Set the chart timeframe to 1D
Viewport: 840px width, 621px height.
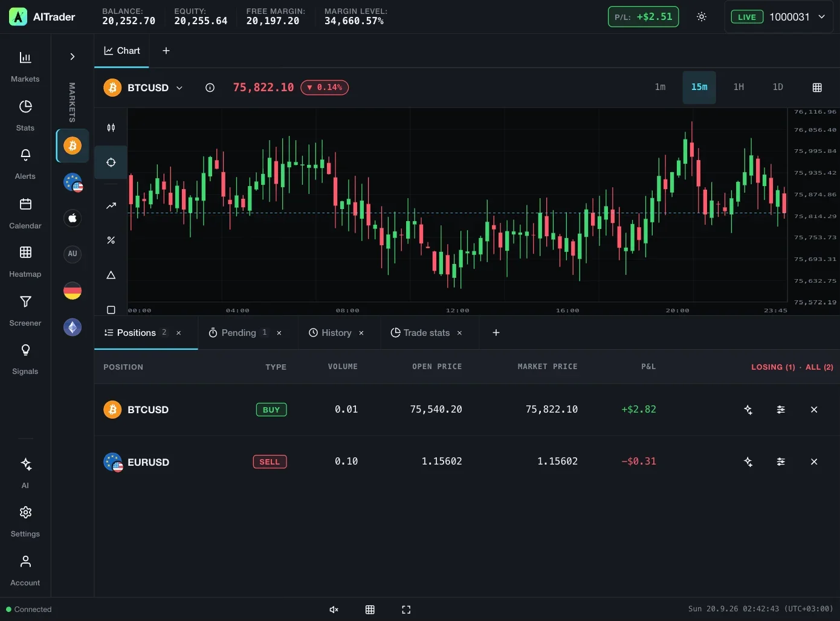click(x=778, y=87)
